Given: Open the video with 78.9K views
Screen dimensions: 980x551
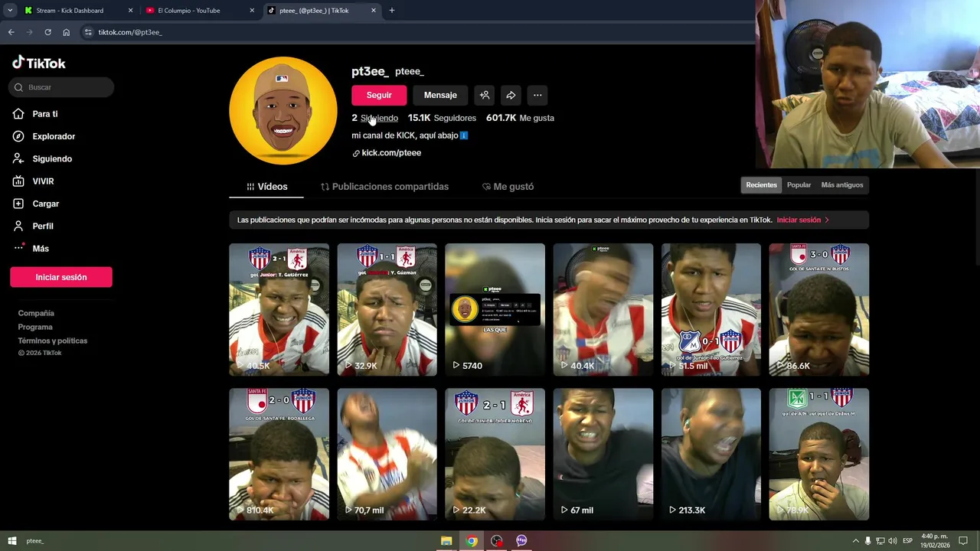Looking at the screenshot, I should pyautogui.click(x=818, y=454).
